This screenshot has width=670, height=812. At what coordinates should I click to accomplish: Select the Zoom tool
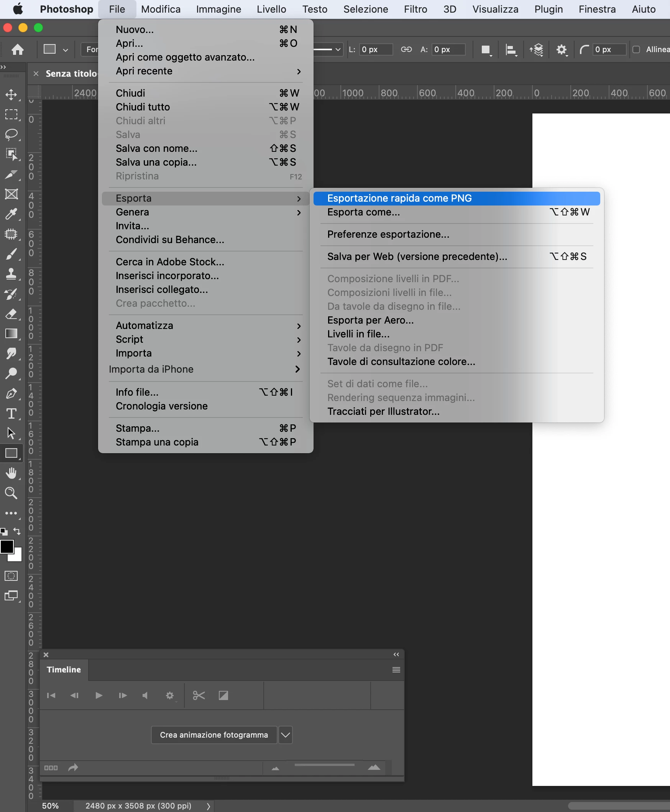11,493
